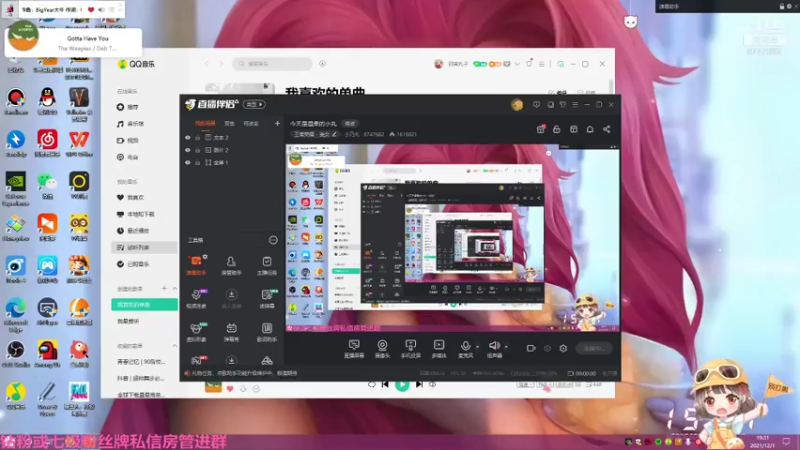Switch to the first scene tab in 直播伴侣

205,123
